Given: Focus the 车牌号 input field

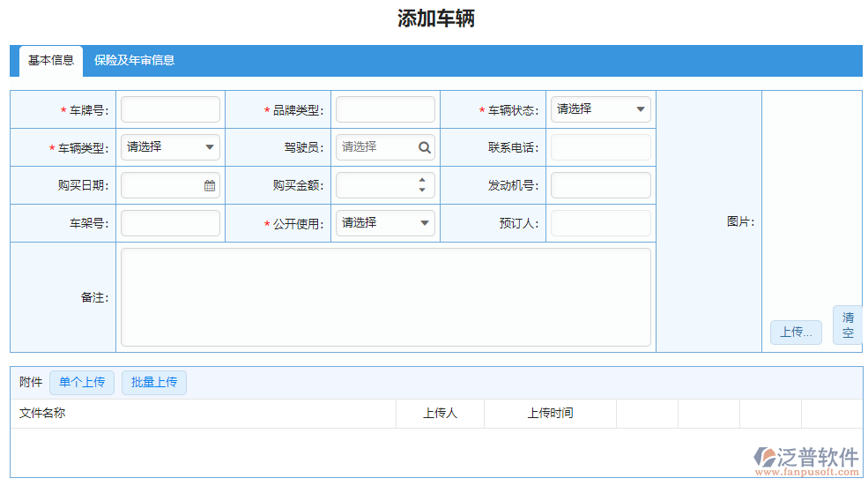Looking at the screenshot, I should [x=170, y=109].
